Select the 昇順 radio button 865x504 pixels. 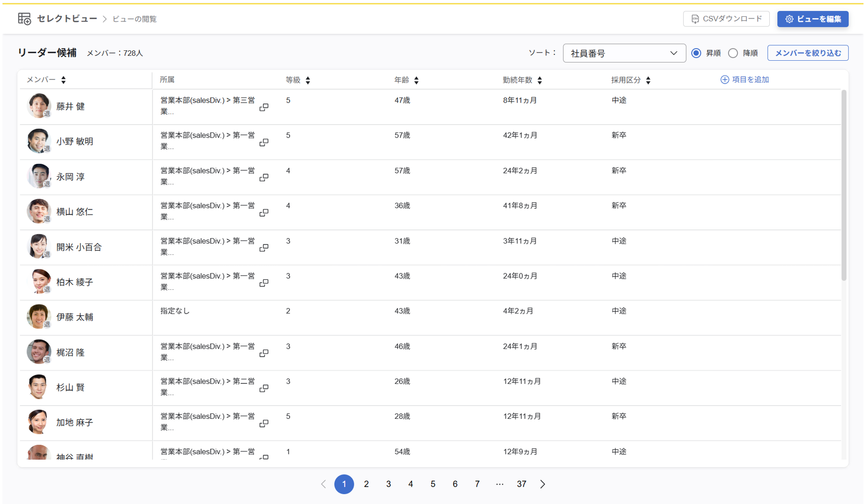pyautogui.click(x=696, y=53)
